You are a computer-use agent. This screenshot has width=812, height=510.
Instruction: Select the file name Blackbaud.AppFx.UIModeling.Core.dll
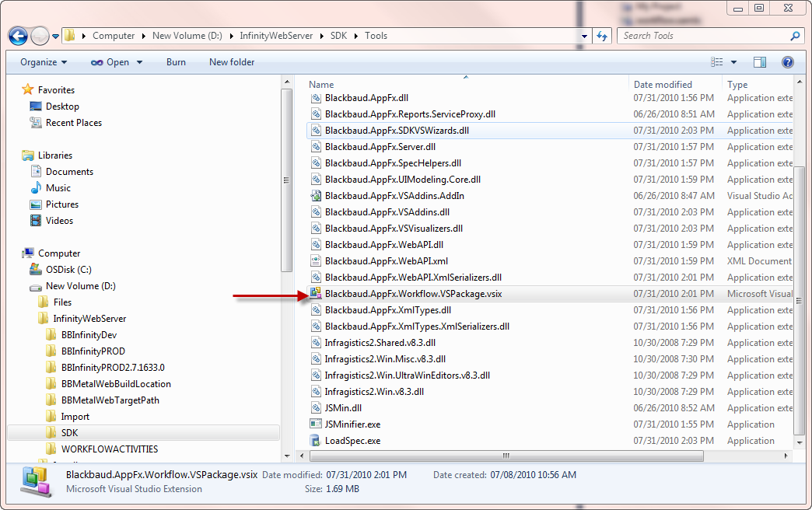coord(403,180)
